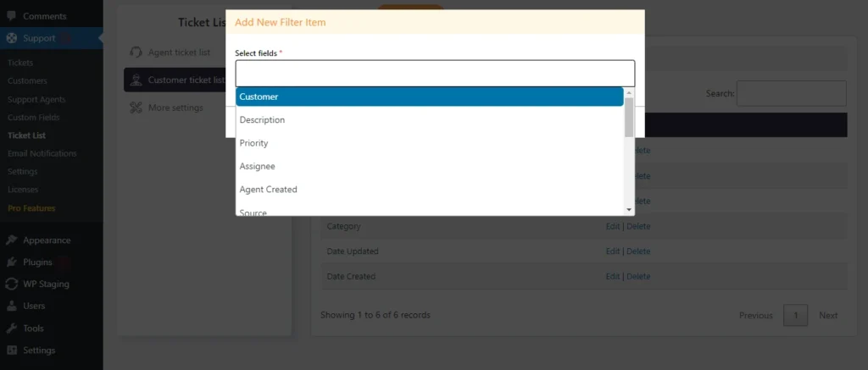Choose Priority option in dropdown list
Viewport: 868px width, 370px height.
point(430,143)
